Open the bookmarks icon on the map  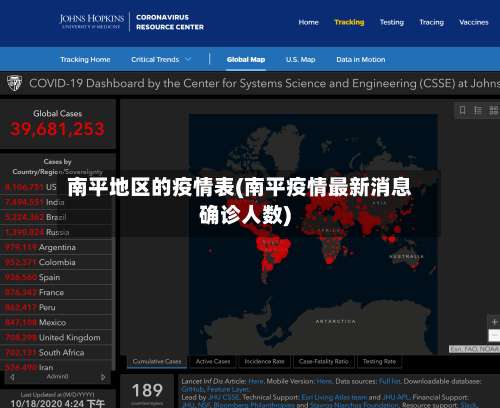(x=463, y=110)
